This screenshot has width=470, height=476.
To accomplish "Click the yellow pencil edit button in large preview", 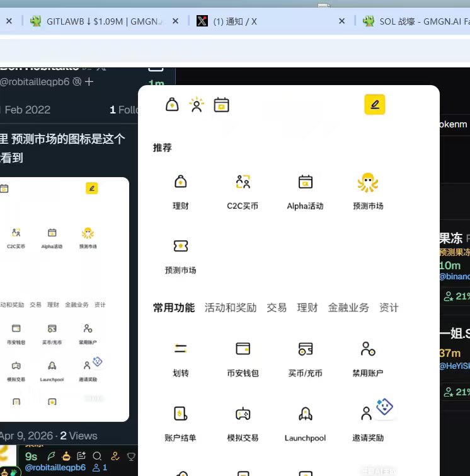I will [x=375, y=105].
